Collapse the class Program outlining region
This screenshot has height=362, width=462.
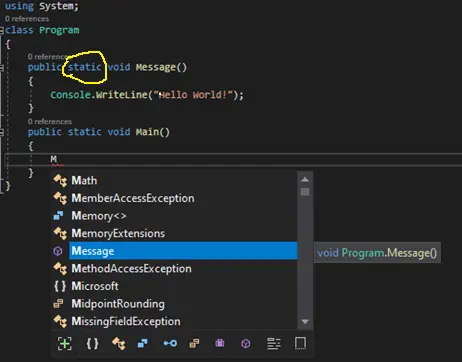tap(2, 31)
